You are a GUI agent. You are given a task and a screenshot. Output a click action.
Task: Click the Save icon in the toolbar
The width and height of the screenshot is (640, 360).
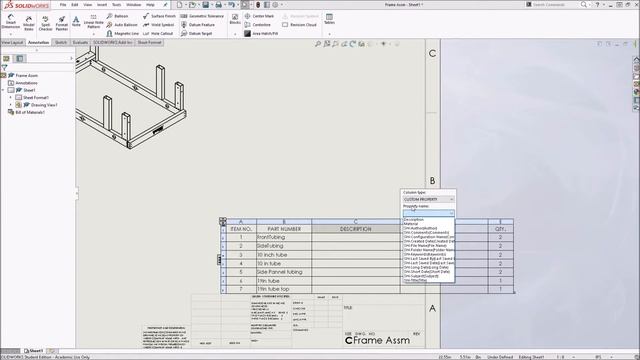pos(206,5)
